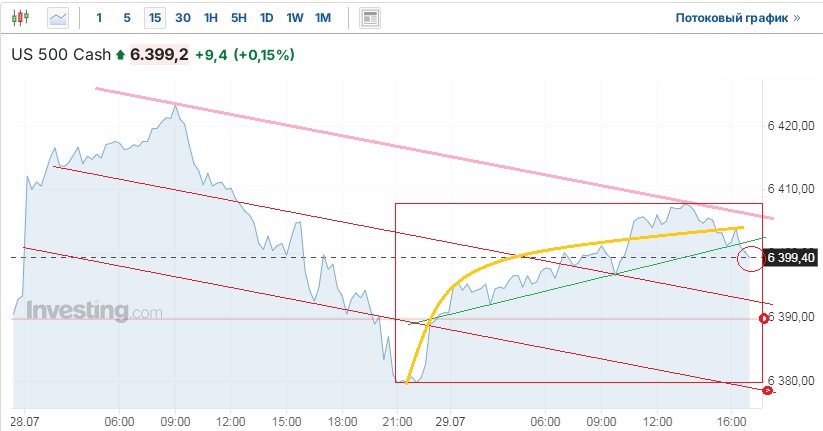The image size is (823, 431).
Task: Switch to the 30 minute interval
Action: 183,18
